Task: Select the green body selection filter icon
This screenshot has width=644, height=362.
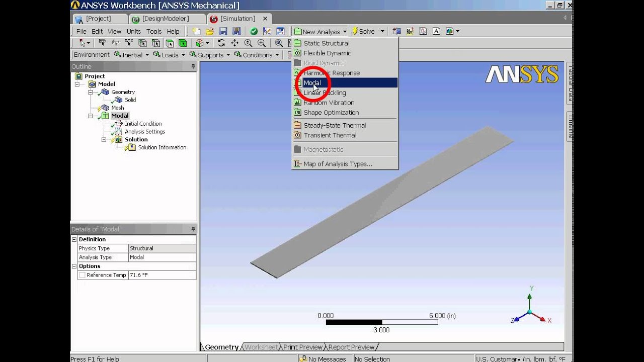Action: point(182,43)
